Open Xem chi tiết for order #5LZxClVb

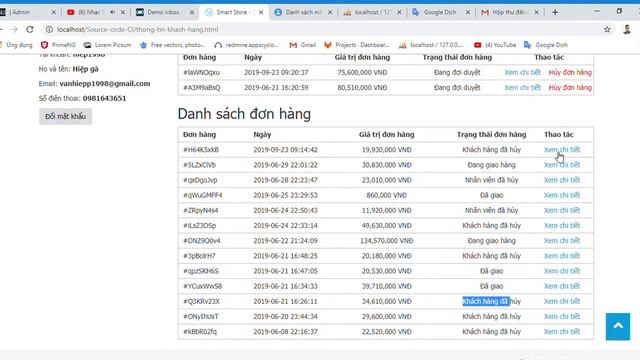(562, 164)
